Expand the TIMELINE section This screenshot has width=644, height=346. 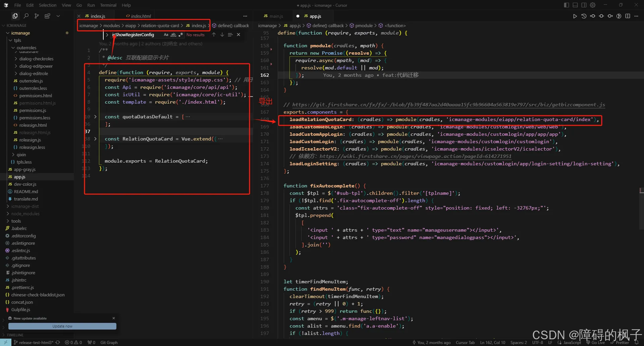tap(15, 335)
